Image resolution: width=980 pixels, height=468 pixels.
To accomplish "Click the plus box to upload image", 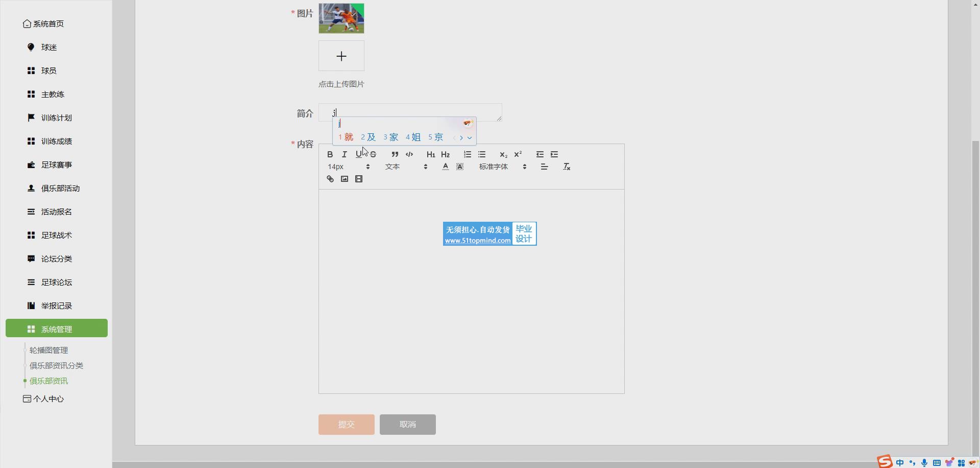I will (341, 56).
